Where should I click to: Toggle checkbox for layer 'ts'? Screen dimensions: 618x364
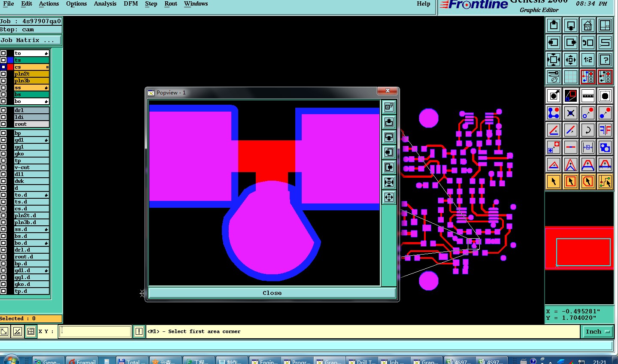pyautogui.click(x=3, y=60)
